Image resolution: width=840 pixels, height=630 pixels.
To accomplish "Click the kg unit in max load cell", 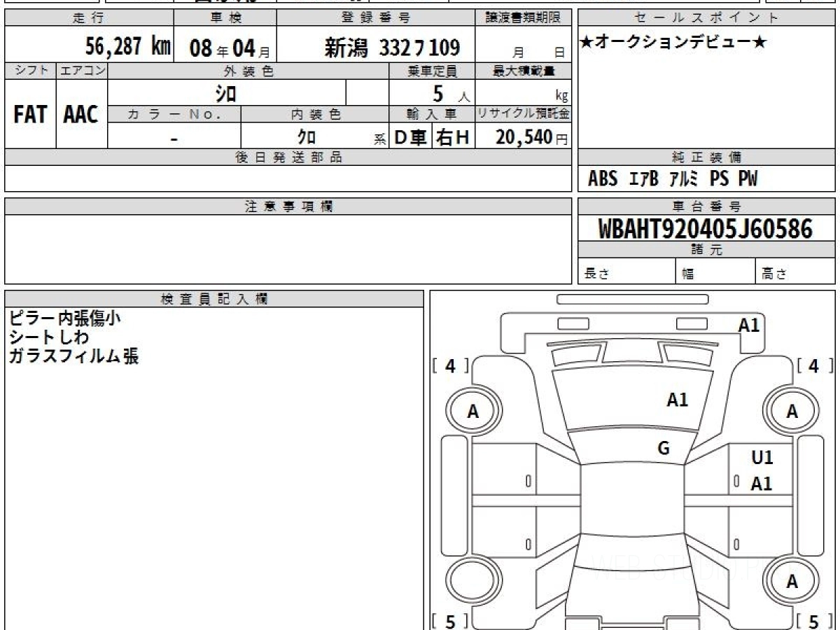I will click(561, 96).
